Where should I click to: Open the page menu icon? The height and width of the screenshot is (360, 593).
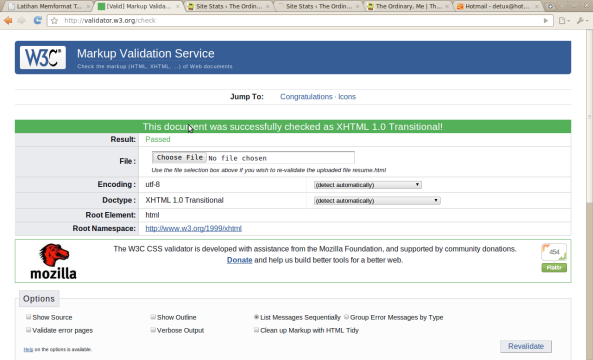564,20
